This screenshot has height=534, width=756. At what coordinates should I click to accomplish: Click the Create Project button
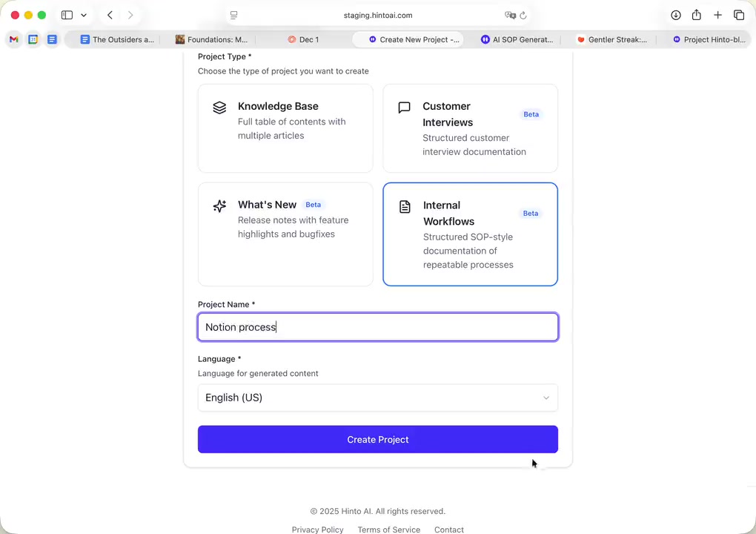click(377, 439)
